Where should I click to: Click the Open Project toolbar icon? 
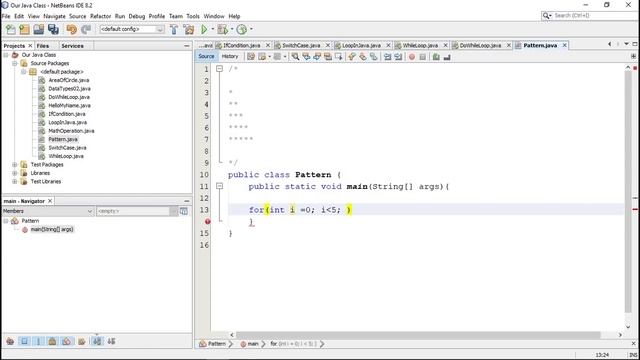(39, 29)
